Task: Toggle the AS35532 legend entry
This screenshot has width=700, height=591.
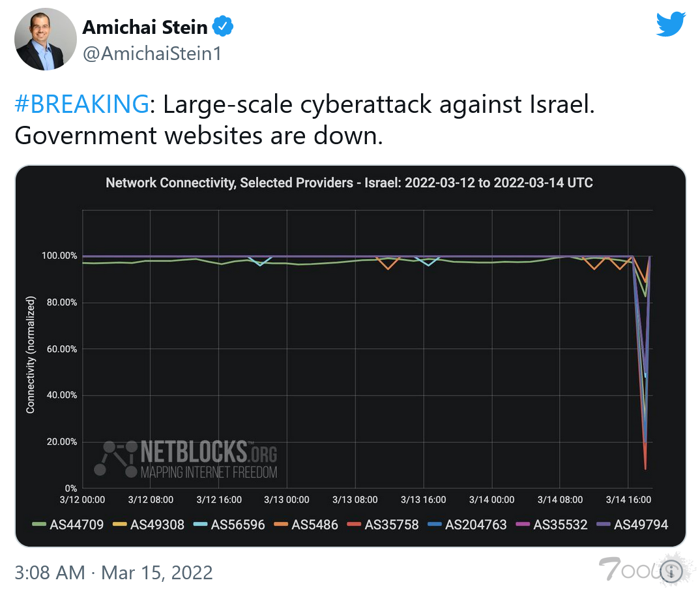Action: 551,524
